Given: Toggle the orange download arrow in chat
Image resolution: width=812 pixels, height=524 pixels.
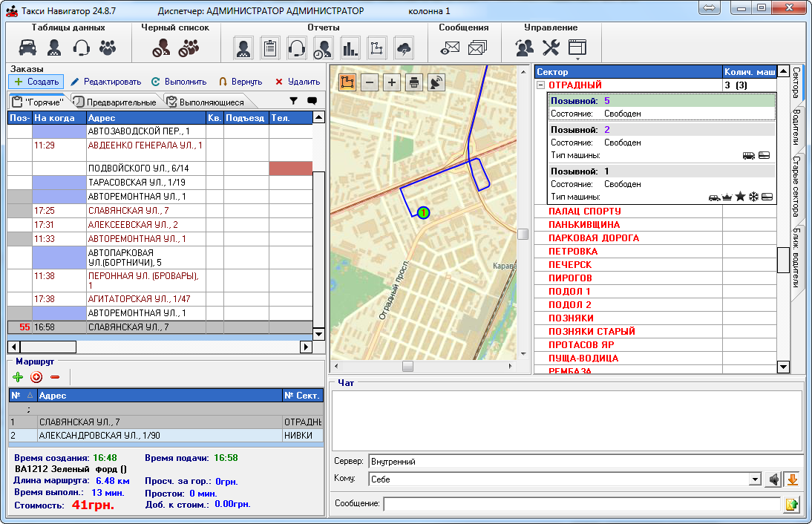Looking at the screenshot, I should pos(792,479).
